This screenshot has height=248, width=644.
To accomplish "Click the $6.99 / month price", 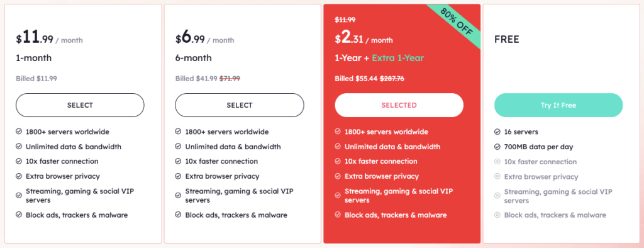I will (x=204, y=38).
